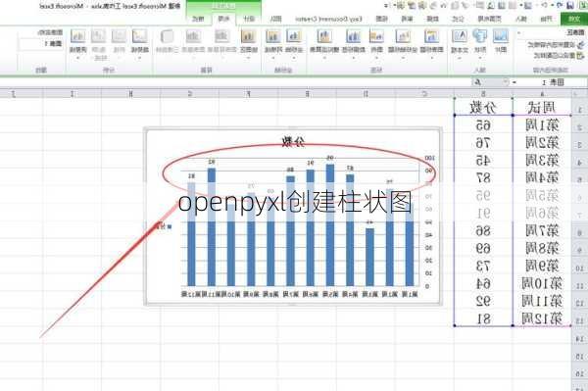The width and height of the screenshot is (588, 391).
Task: Select header cell 分数 in column B
Action: tap(483, 108)
